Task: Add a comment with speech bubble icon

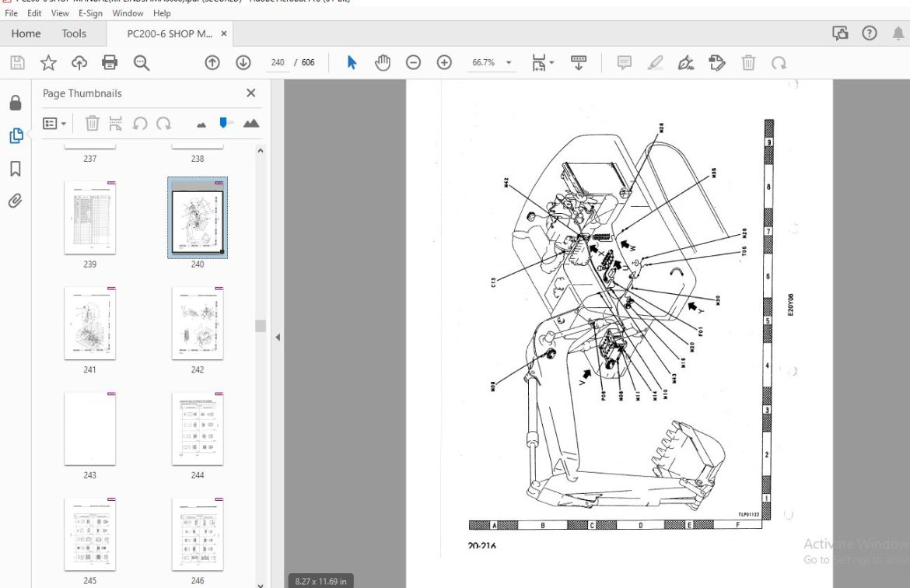Action: pyautogui.click(x=625, y=63)
